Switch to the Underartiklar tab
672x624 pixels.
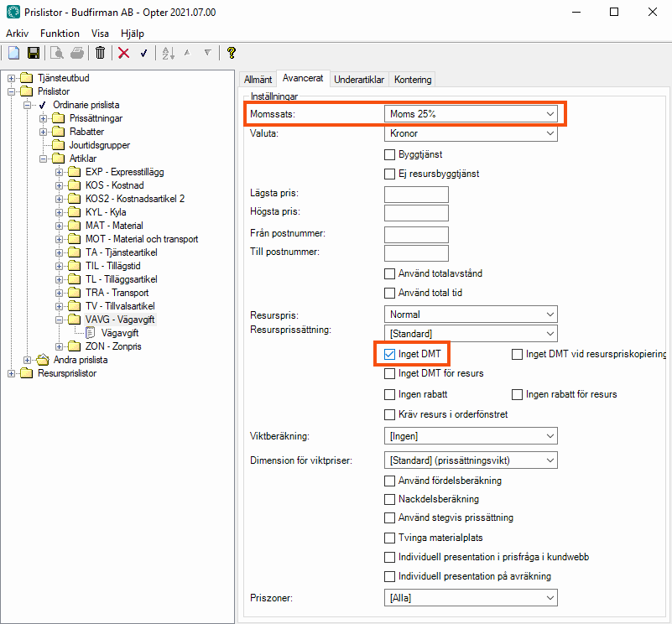click(x=359, y=80)
